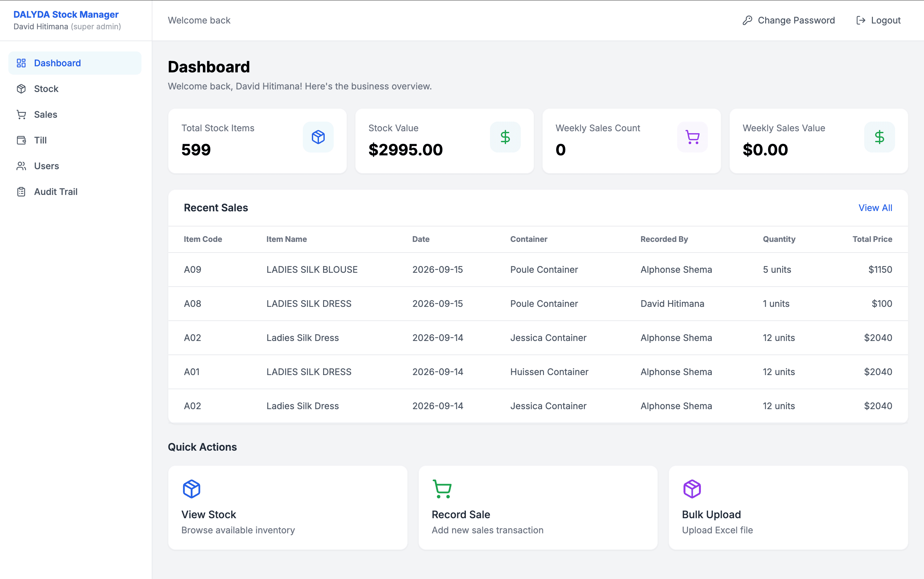924x579 pixels.
Task: Click the purple cart icon in Weekly Sales Count
Action: point(693,137)
